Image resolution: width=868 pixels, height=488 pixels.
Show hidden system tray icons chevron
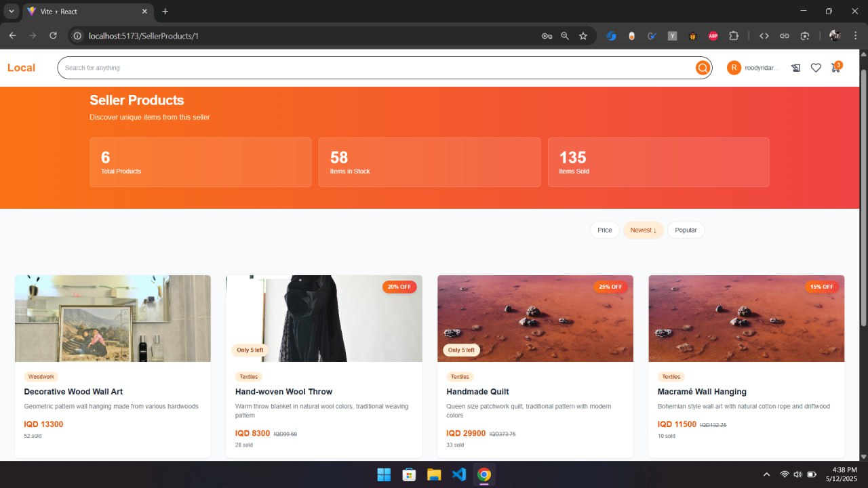pyautogui.click(x=766, y=474)
